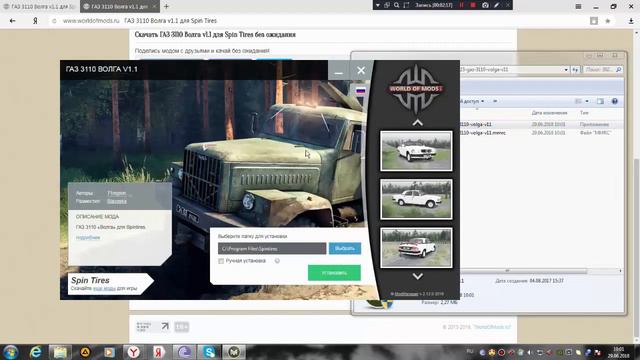The image size is (640, 360).
Task: Click the mods link under Spin Tires
Action: click(104, 288)
